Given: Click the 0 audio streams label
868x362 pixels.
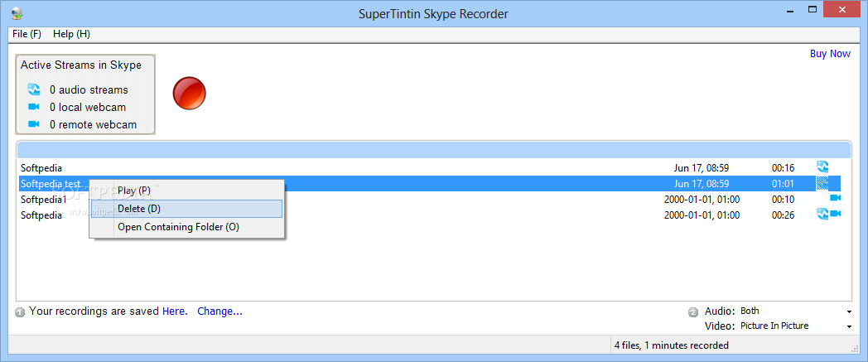Looking at the screenshot, I should coord(89,89).
